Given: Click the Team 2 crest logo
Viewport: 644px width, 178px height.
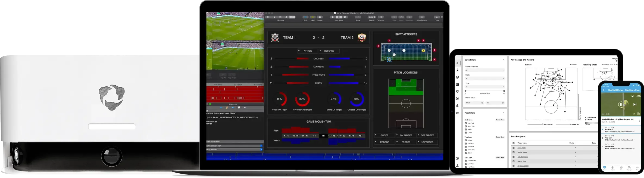Looking at the screenshot, I should tap(362, 38).
